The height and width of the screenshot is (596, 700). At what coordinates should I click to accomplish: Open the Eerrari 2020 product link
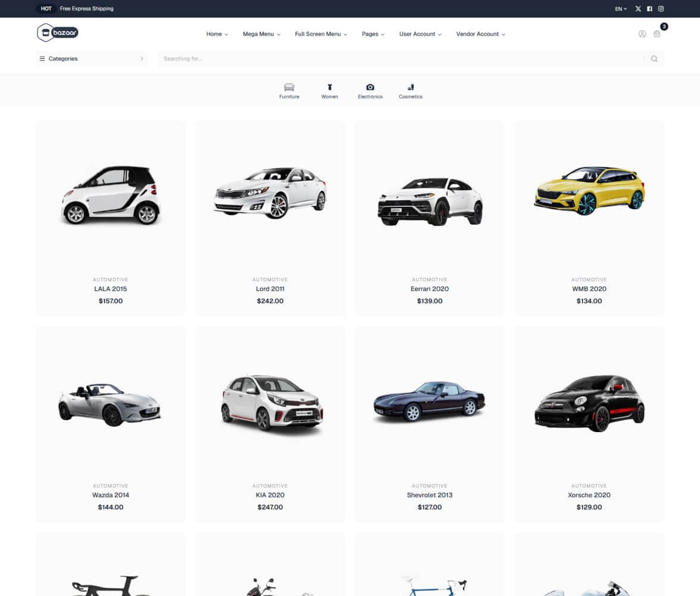(430, 288)
